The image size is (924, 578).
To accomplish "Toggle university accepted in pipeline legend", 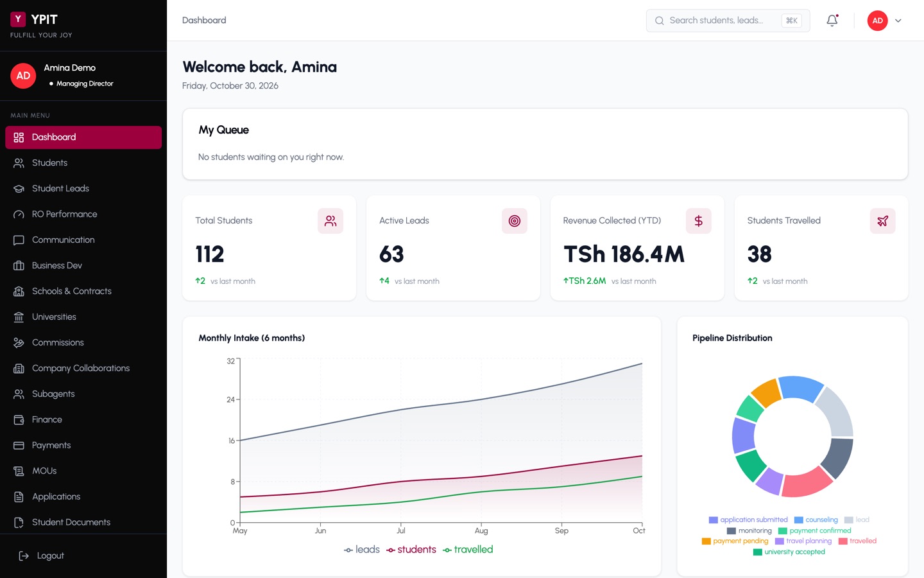I will tap(789, 552).
